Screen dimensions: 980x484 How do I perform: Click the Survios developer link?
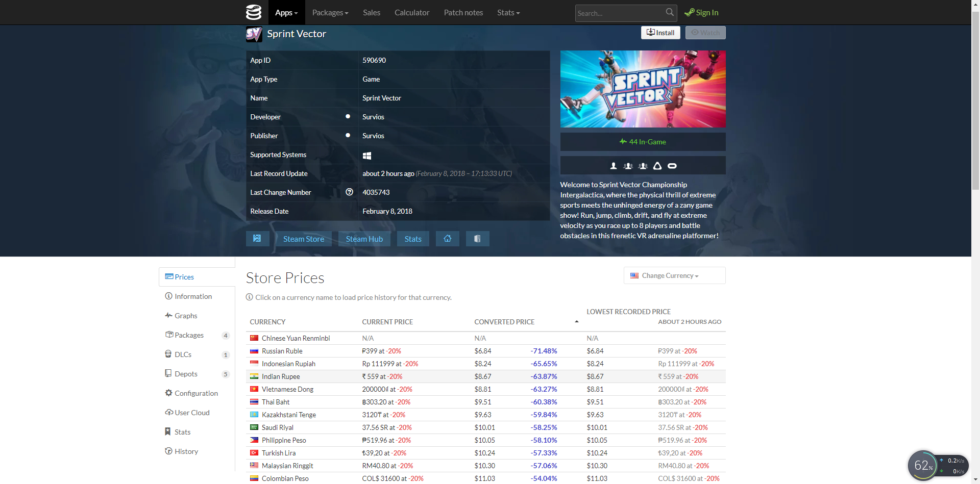pyautogui.click(x=373, y=117)
